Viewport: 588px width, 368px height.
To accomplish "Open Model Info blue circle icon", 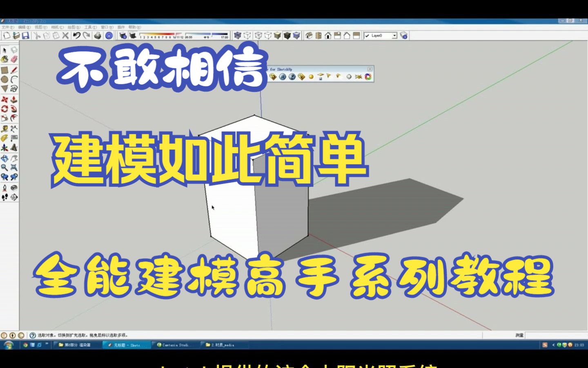I will click(109, 36).
